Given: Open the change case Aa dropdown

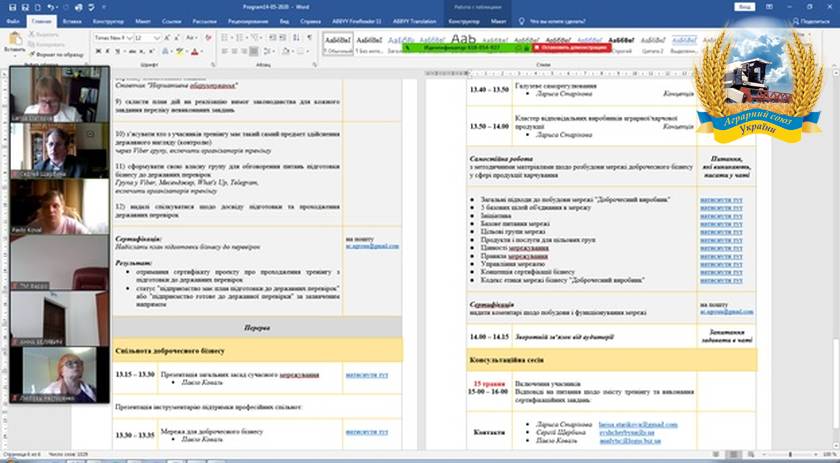Looking at the screenshot, I should click(x=191, y=38).
